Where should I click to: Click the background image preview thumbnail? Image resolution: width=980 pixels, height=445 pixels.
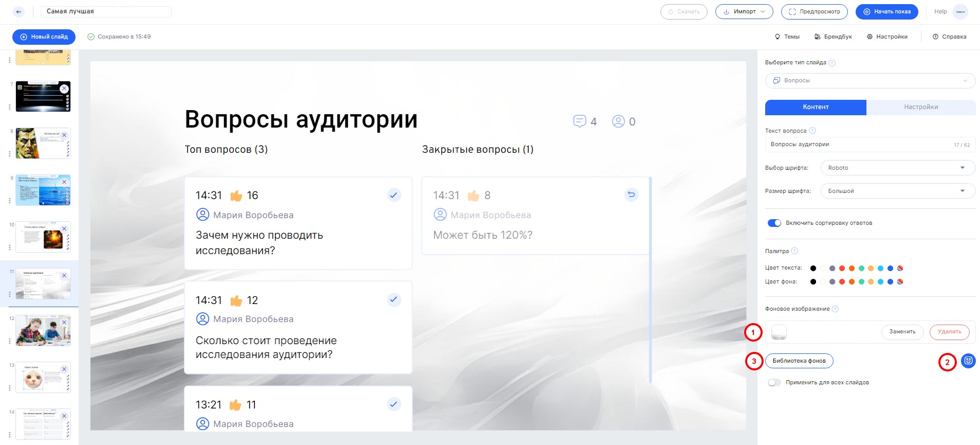[779, 332]
